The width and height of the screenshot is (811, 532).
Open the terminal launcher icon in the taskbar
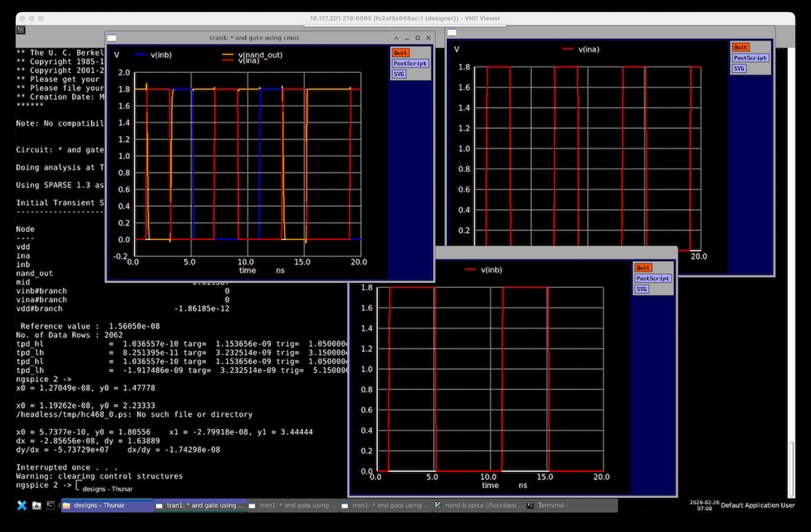(50, 505)
